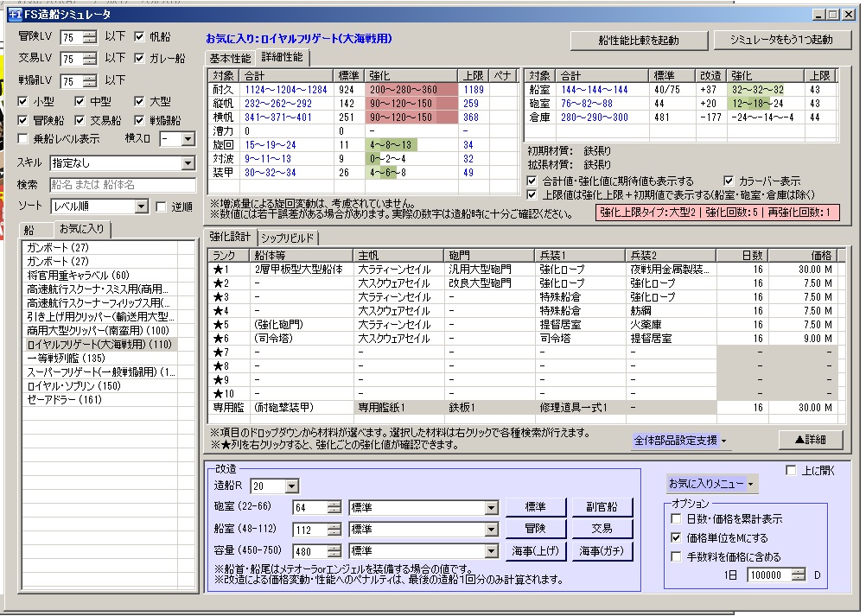
Task: Toggle the 冒険船 checkbox
Action: tap(22, 120)
